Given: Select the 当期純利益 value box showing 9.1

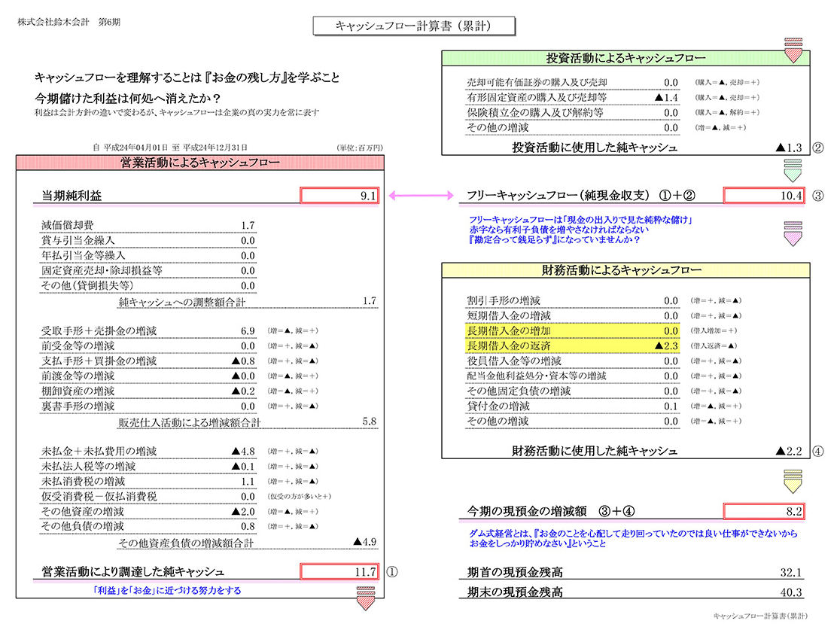Looking at the screenshot, I should [x=340, y=196].
